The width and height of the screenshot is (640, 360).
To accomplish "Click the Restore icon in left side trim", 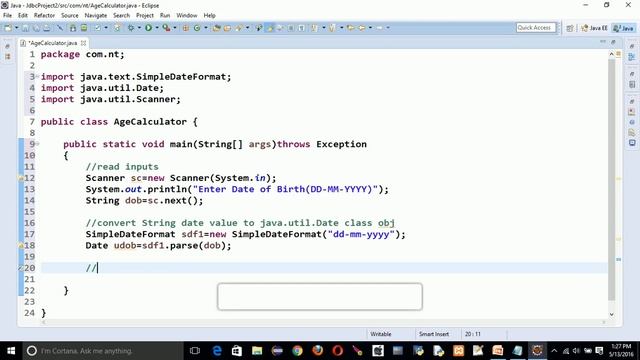I will pos(7,46).
